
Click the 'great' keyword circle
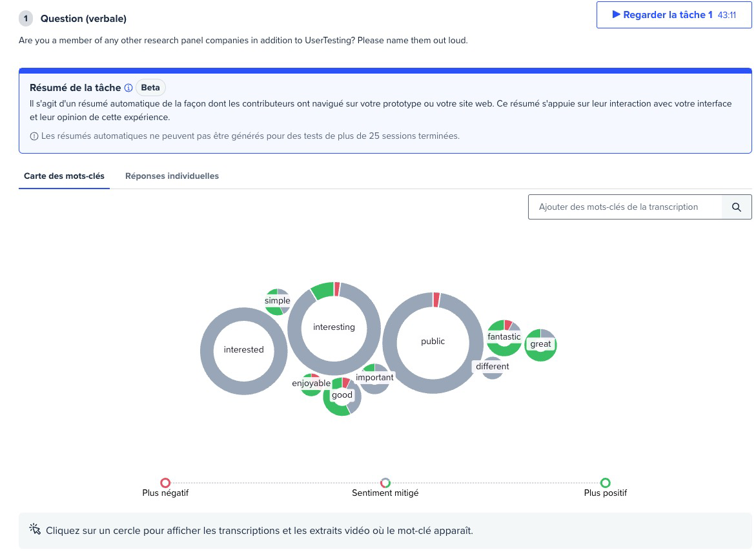540,344
